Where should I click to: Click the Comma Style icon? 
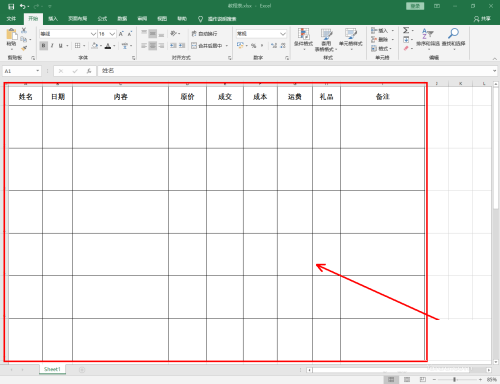click(x=262, y=46)
